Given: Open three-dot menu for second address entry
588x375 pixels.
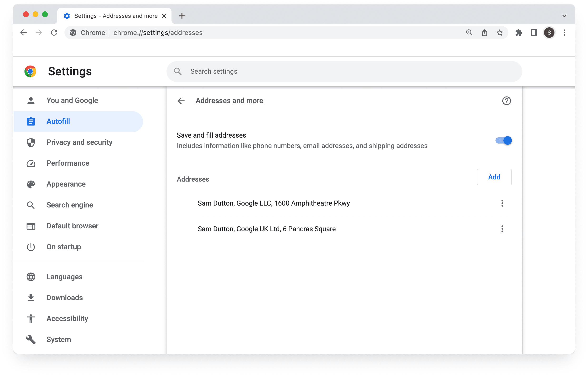Looking at the screenshot, I should coord(502,229).
